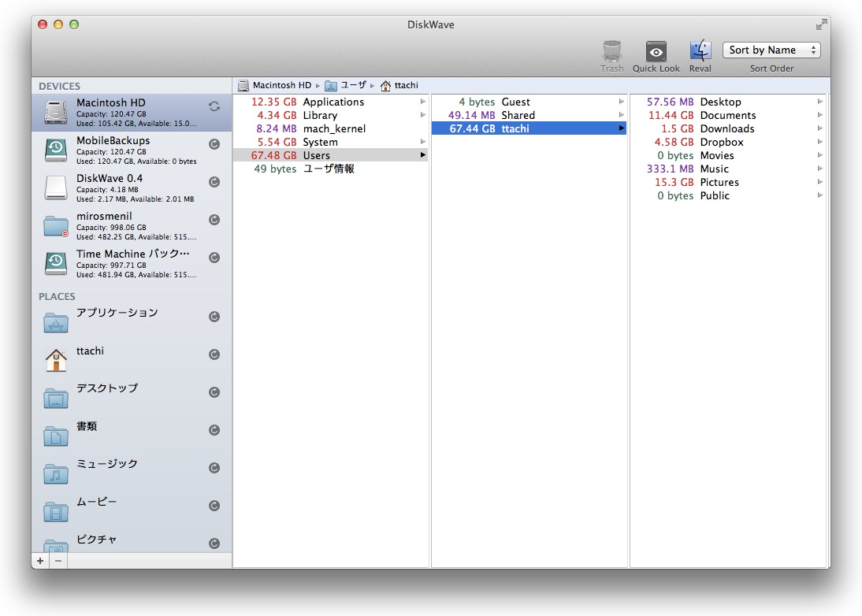Screen dimensions: 862x616
Task: Toggle full screen mode with the arrows
Action: click(x=821, y=24)
